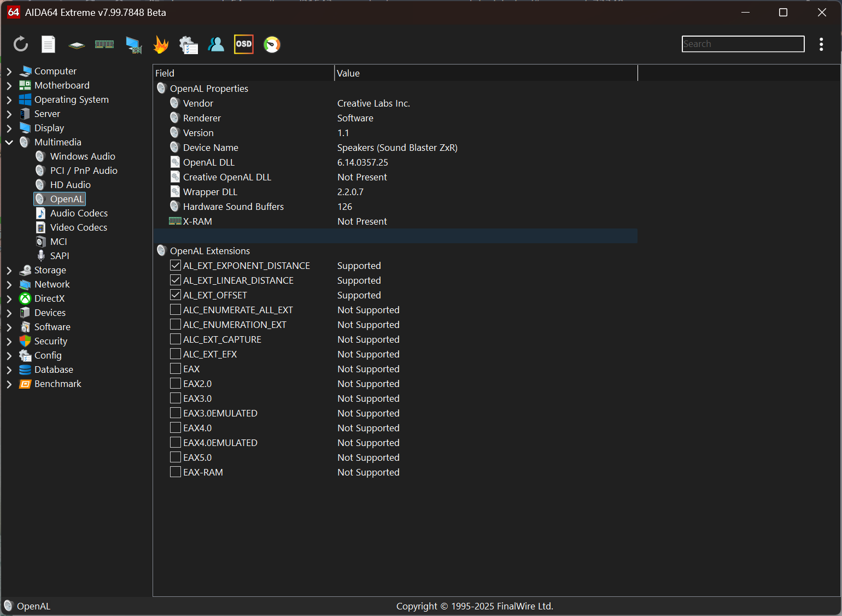Expand the Server tree node
The image size is (842, 616).
tap(9, 114)
